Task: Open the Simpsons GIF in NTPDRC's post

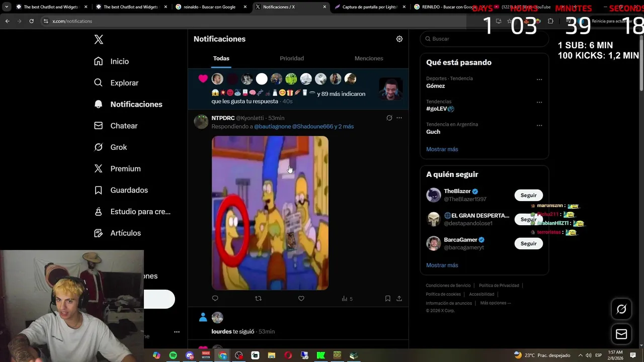Action: (270, 213)
